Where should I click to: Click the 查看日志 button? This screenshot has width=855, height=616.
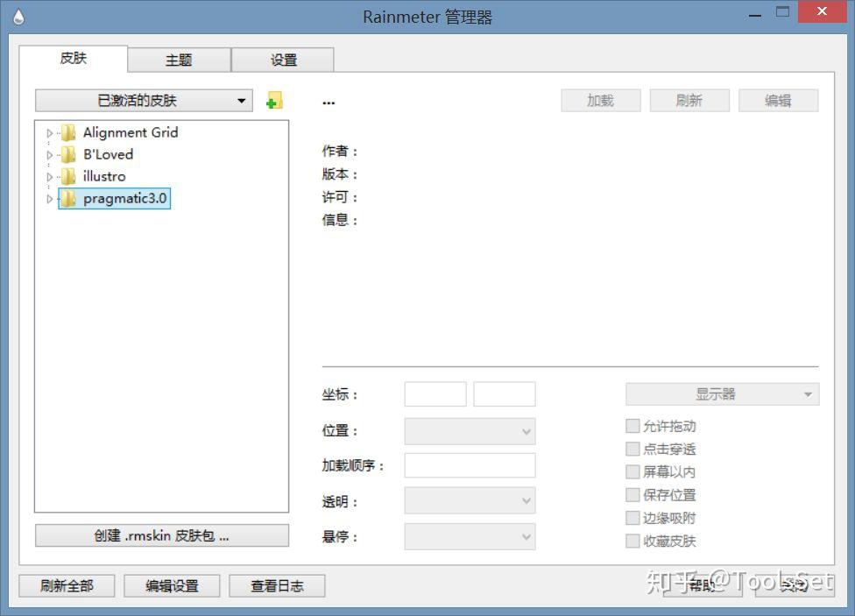pyautogui.click(x=277, y=585)
